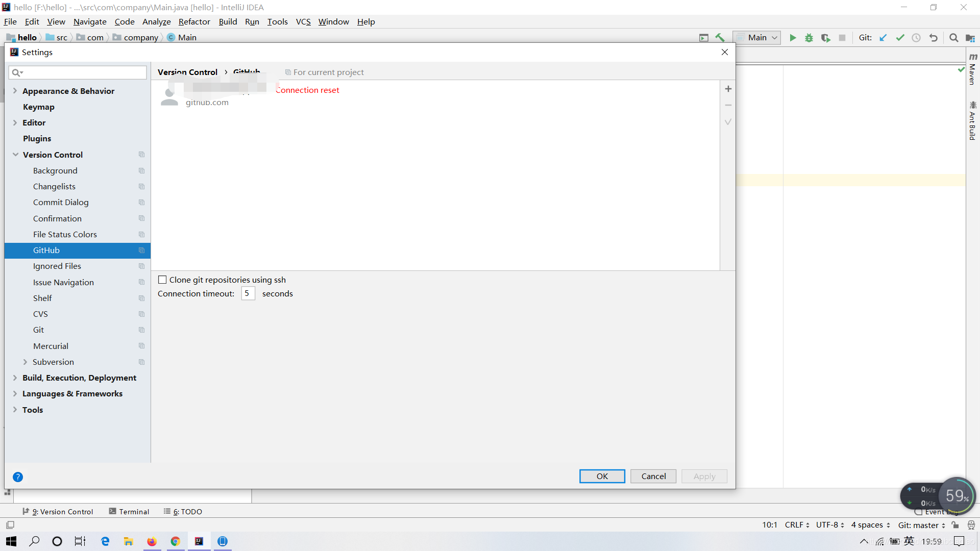Click the Apply button
This screenshot has width=980, height=551.
coord(704,476)
